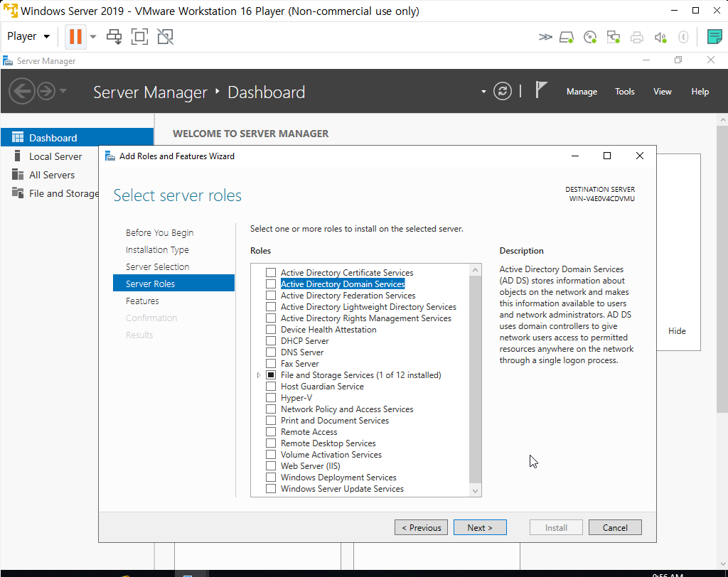728x577 pixels.
Task: Check Active Directory Certificate Services
Action: click(271, 272)
